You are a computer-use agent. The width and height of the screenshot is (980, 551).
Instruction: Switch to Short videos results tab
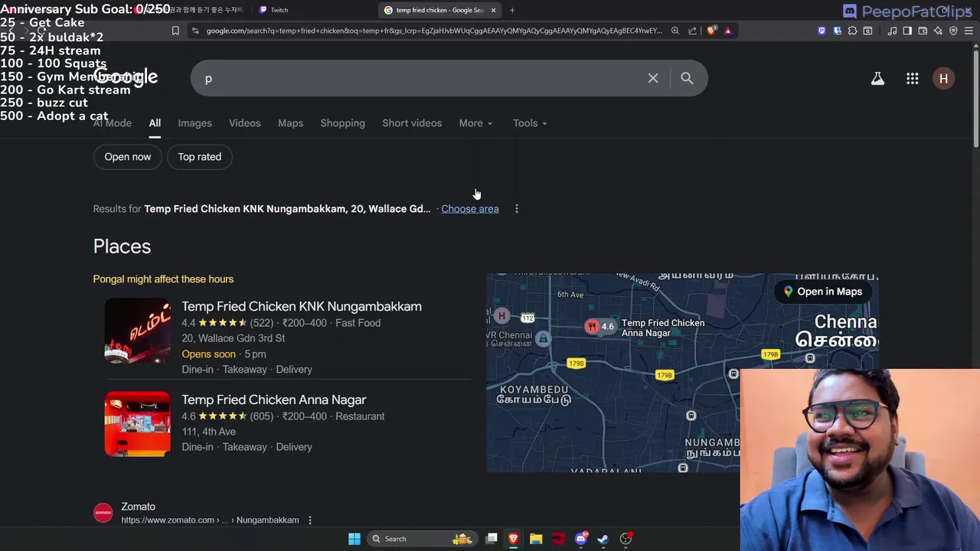point(412,123)
